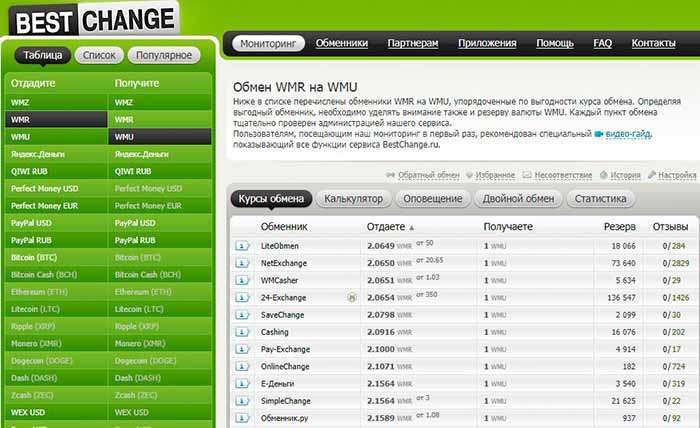Open info icon for NetExchange row

pos(242,263)
